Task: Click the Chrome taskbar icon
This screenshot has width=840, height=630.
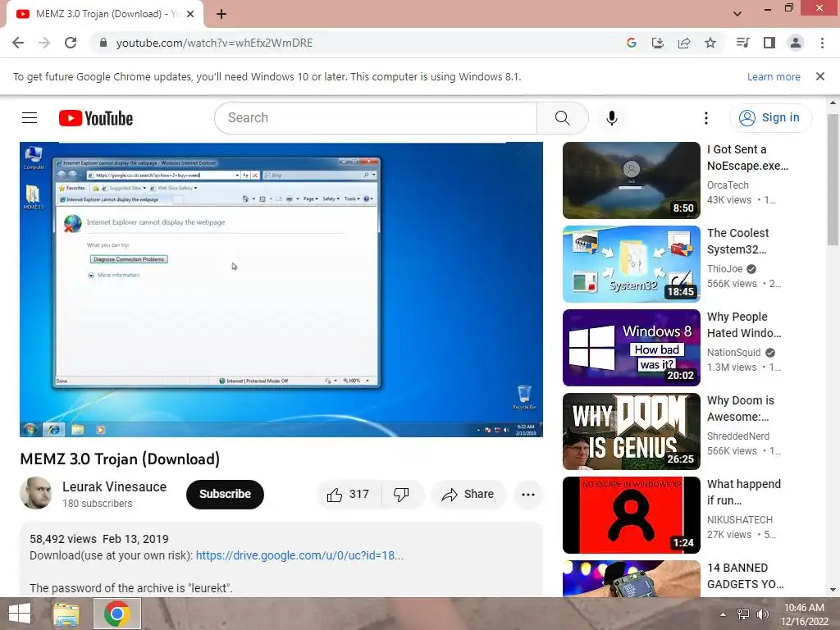Action: 117,614
